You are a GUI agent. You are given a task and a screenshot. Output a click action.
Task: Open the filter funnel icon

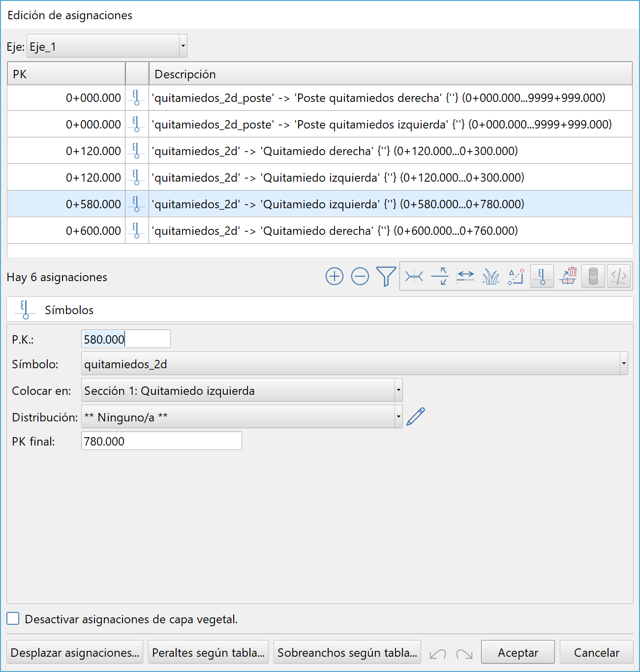[x=386, y=276]
